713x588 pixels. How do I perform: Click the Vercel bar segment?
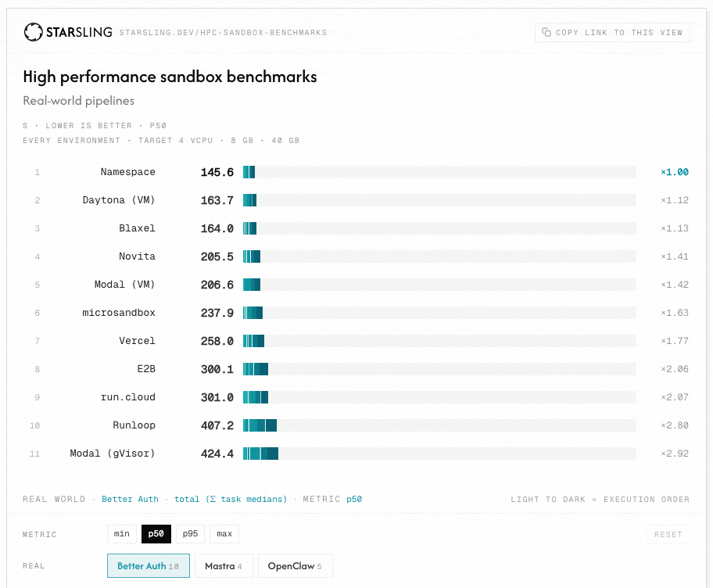pos(254,341)
